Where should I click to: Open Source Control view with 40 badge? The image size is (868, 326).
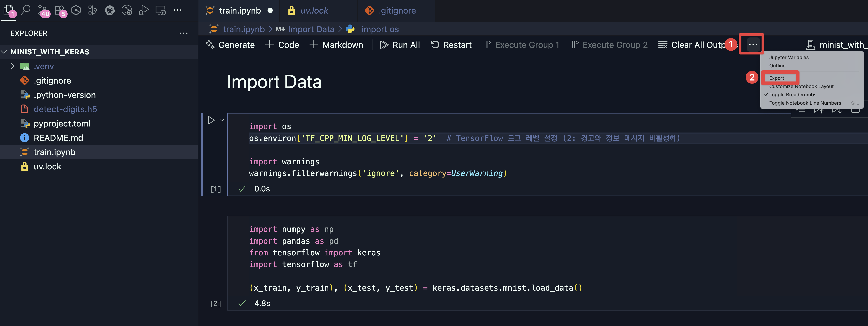click(x=42, y=10)
